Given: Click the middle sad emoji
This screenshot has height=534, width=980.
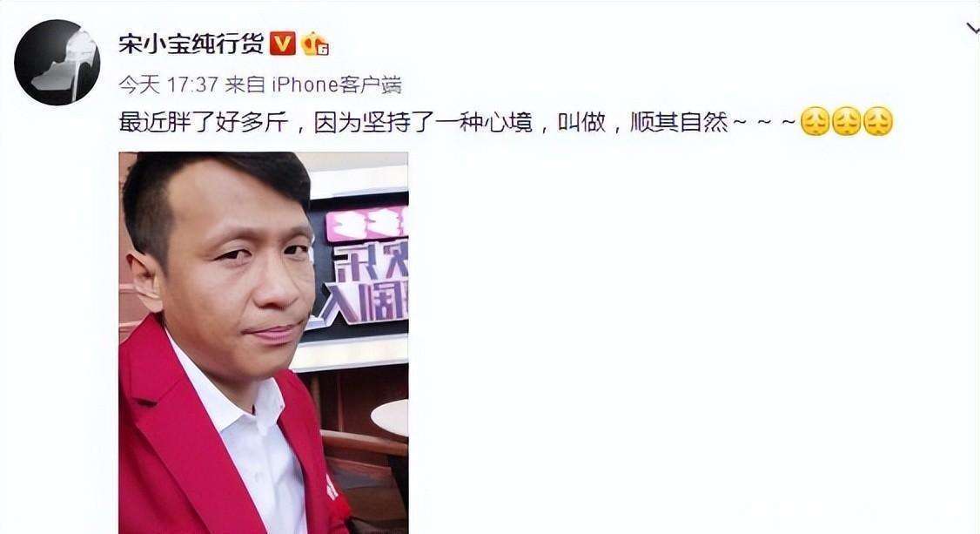Looking at the screenshot, I should [x=846, y=121].
